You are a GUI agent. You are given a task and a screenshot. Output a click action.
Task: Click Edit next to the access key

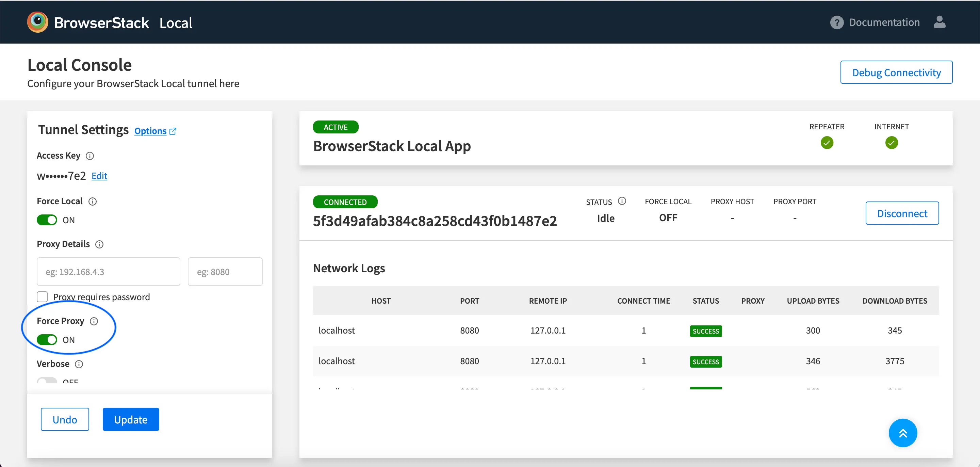99,176
